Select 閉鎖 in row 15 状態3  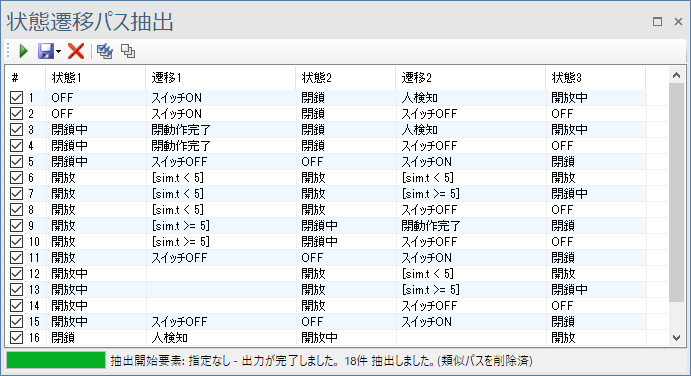click(563, 322)
